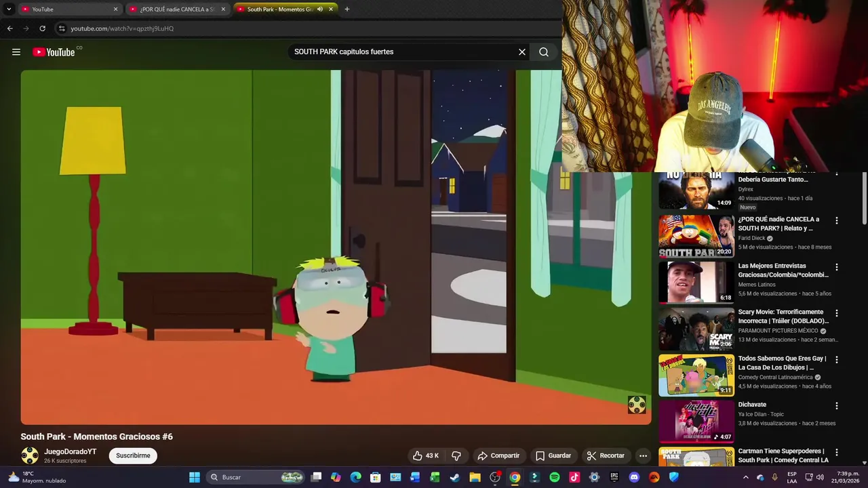Open options menu for Scary Movie trailer
This screenshot has height=488, width=868.
837,313
